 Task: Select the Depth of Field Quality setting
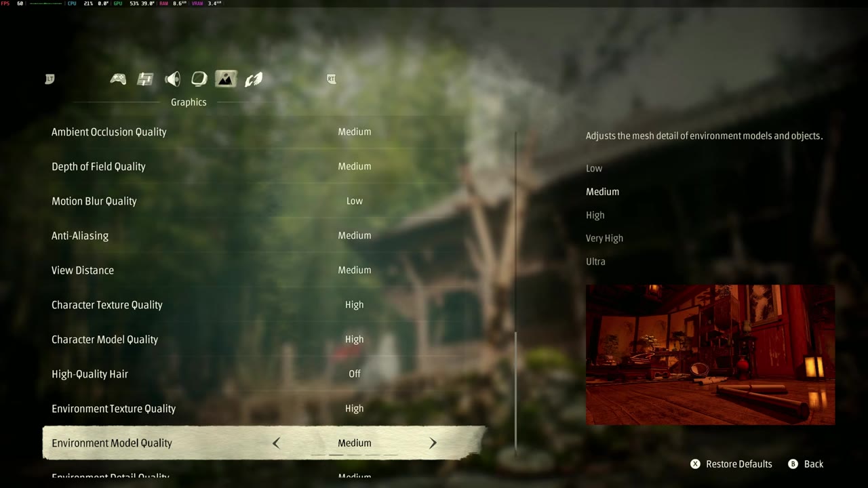[x=264, y=167]
